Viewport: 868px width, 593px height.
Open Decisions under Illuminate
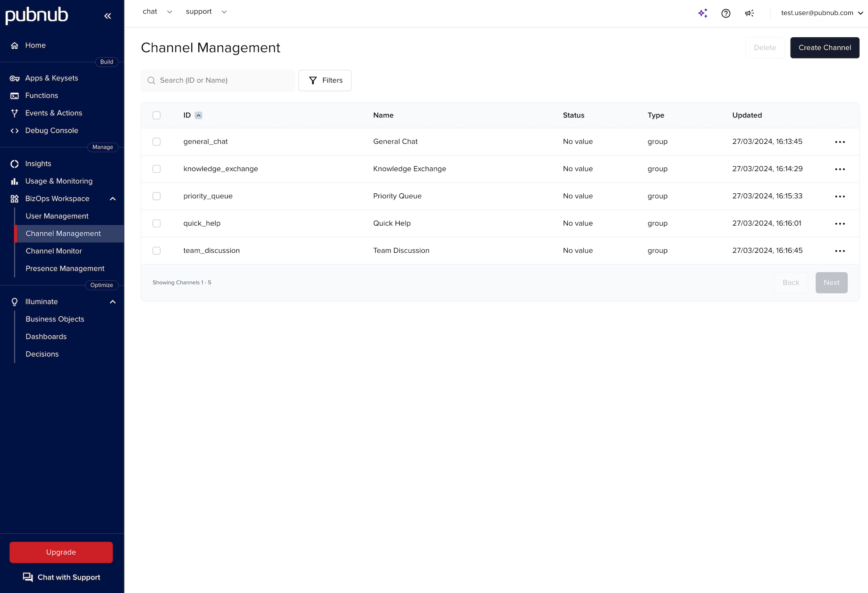pos(42,354)
